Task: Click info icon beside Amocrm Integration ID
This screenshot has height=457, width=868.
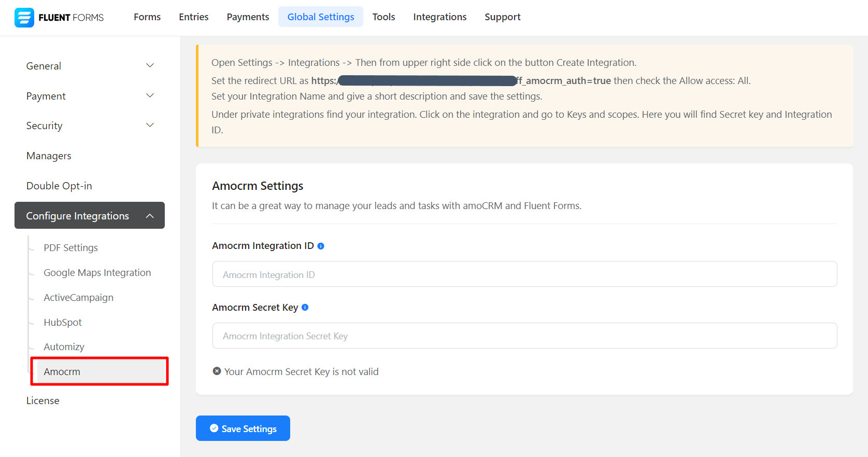Action: (321, 246)
